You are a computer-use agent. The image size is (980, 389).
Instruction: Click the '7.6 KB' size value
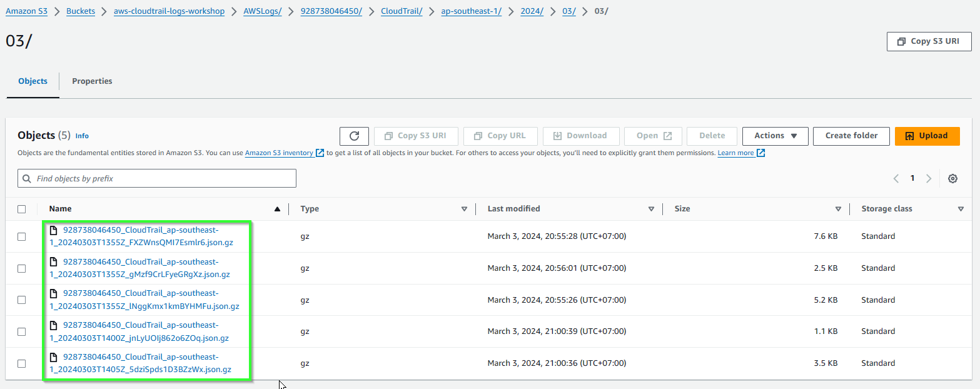(x=826, y=236)
